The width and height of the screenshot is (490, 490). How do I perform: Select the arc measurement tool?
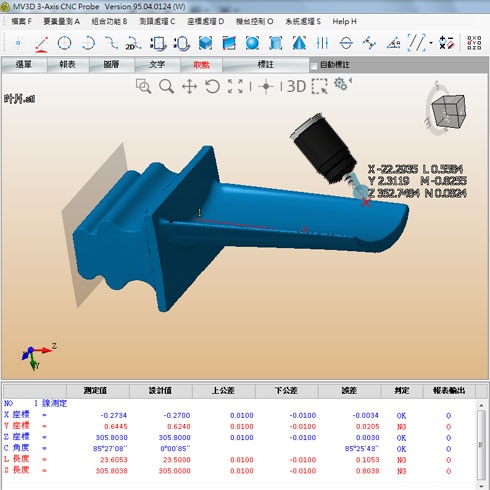point(88,43)
